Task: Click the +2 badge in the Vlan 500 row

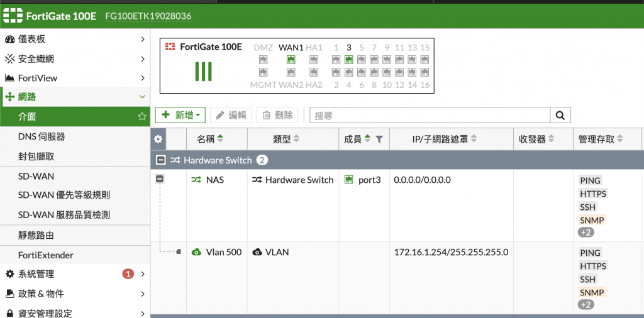Action: coord(586,305)
